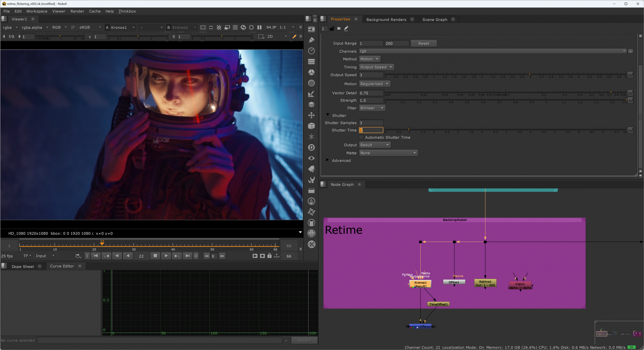The width and height of the screenshot is (644, 350).
Task: Open the 3D nodes cube icon
Action: (311, 126)
